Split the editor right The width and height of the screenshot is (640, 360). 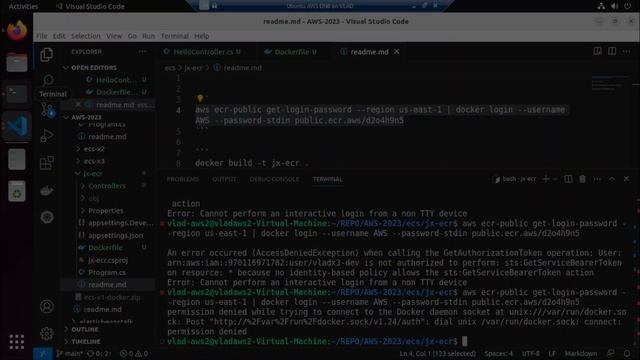612,51
